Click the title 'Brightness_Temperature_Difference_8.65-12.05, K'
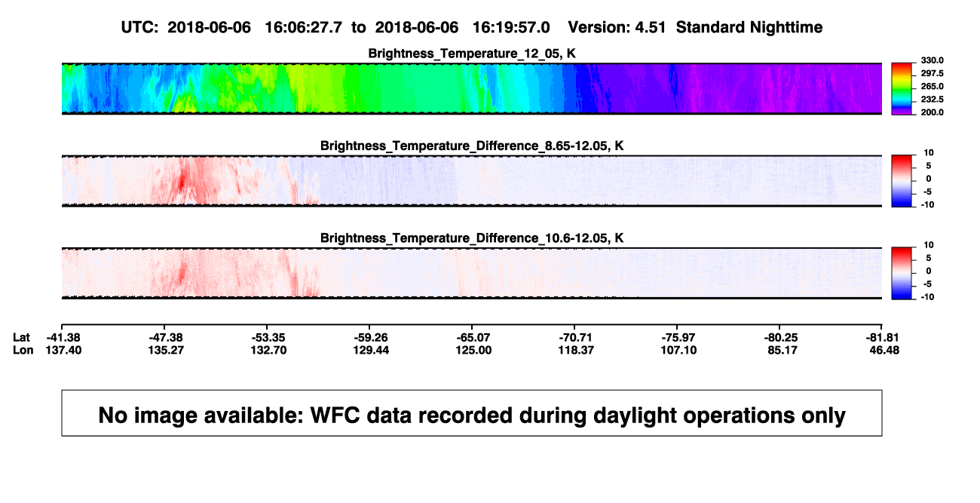The height and width of the screenshot is (503, 980). (x=472, y=146)
